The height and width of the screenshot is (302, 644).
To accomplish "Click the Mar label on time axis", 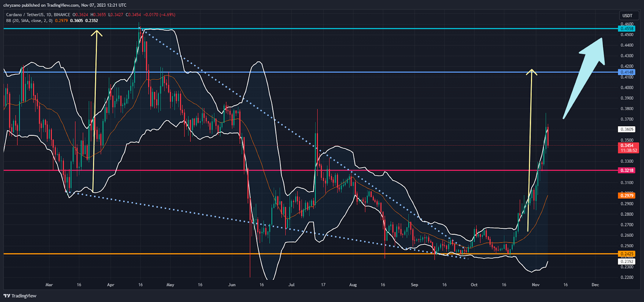I will point(49,285).
